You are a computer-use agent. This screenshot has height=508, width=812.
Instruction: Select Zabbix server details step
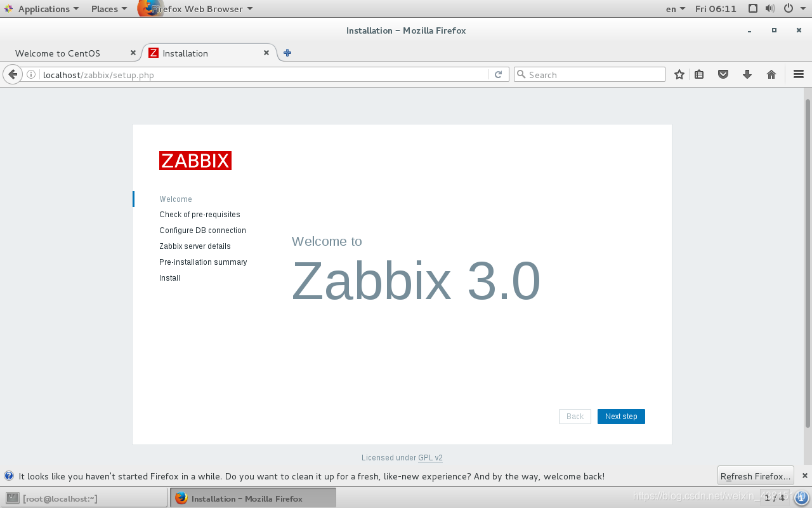[195, 246]
